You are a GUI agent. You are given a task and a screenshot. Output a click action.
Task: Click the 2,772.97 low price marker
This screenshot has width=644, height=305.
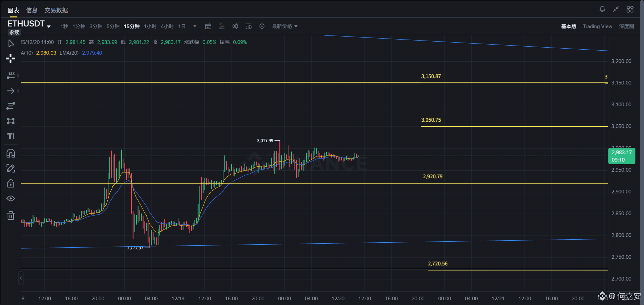(x=135, y=248)
